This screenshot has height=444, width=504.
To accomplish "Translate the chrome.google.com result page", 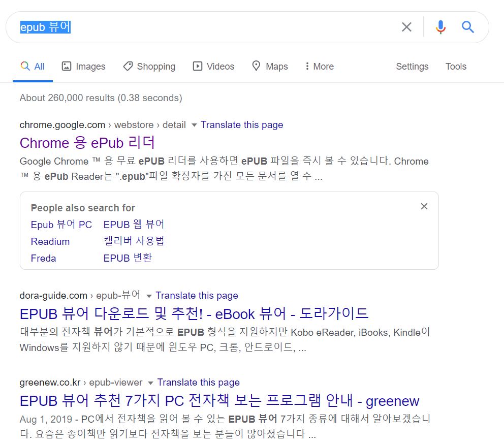I will tap(242, 125).
